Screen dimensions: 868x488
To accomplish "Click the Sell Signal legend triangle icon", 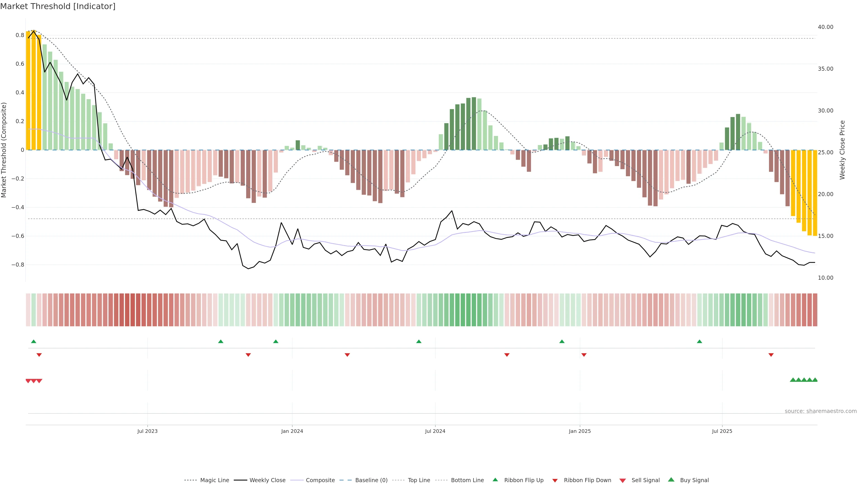I will click(622, 481).
